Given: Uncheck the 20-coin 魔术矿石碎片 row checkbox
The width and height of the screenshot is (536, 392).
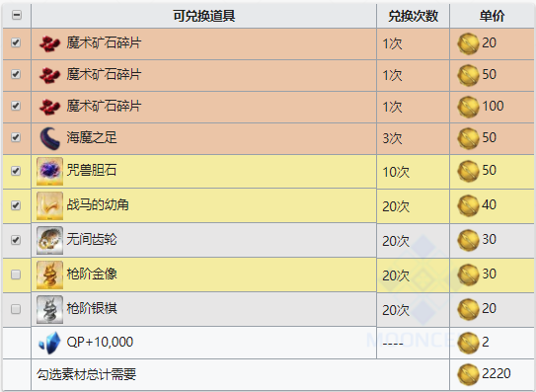Looking at the screenshot, I should pyautogui.click(x=16, y=42).
